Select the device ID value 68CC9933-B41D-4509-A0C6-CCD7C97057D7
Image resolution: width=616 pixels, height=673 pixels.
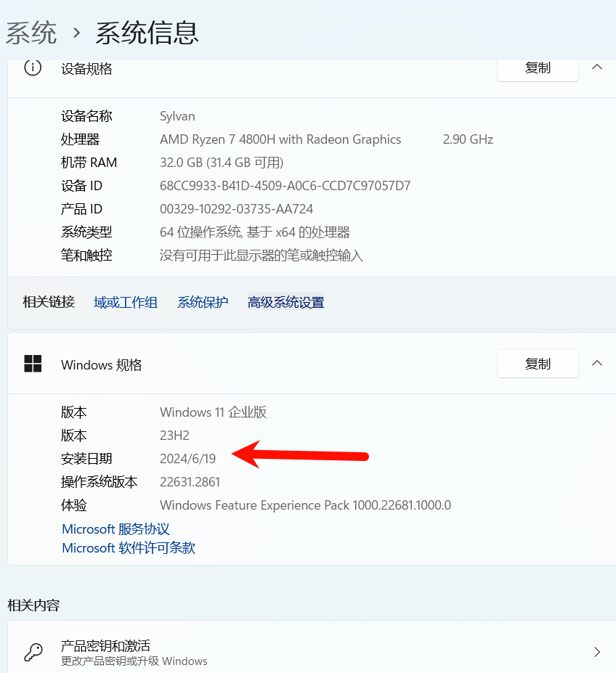point(285,186)
